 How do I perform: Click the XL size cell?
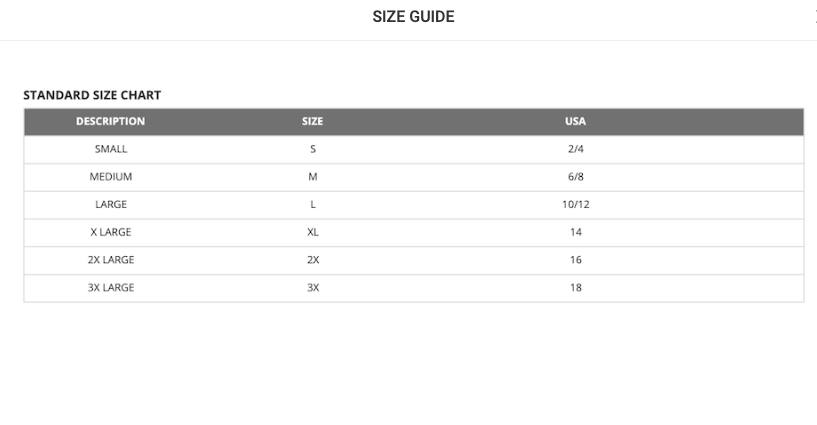[x=312, y=232]
